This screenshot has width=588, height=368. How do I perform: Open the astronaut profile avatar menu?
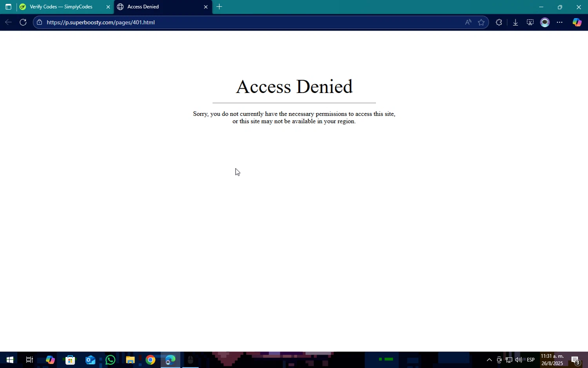click(x=545, y=22)
